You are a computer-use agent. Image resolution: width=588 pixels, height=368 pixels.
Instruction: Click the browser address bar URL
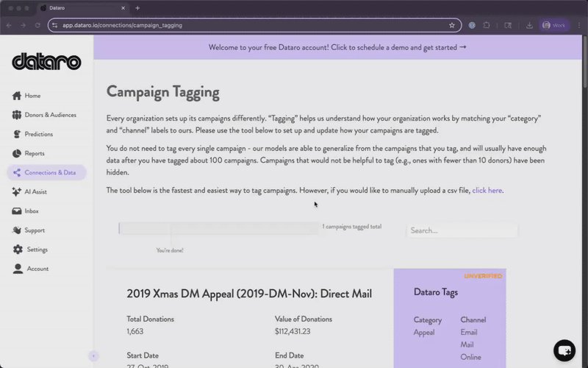tap(122, 25)
